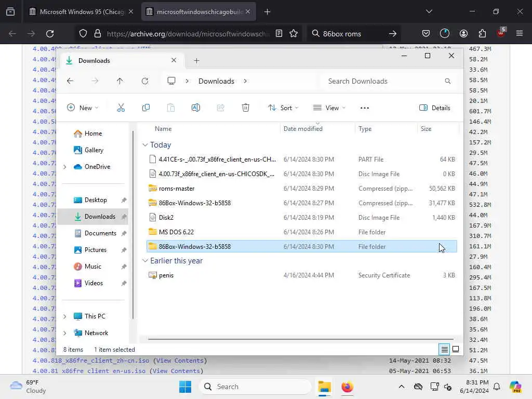Click the Delete trash icon in Explorer
This screenshot has height=399, width=532.
246,108
